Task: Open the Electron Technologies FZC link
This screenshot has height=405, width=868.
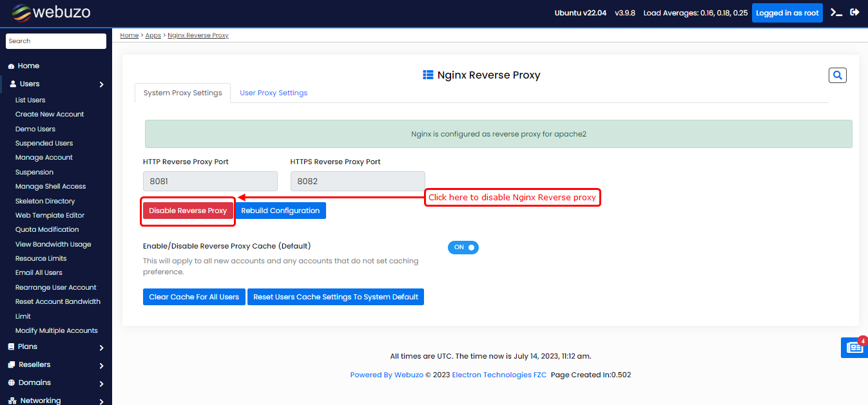Action: click(499, 375)
